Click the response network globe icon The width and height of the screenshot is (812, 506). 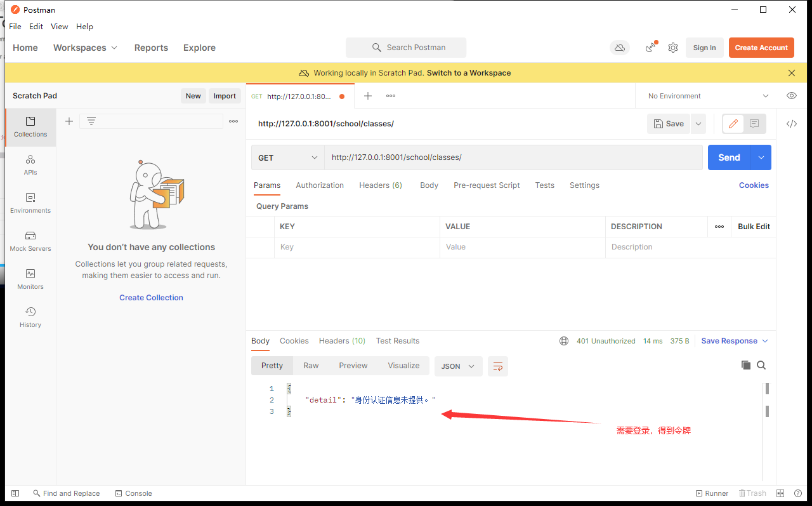pos(564,341)
